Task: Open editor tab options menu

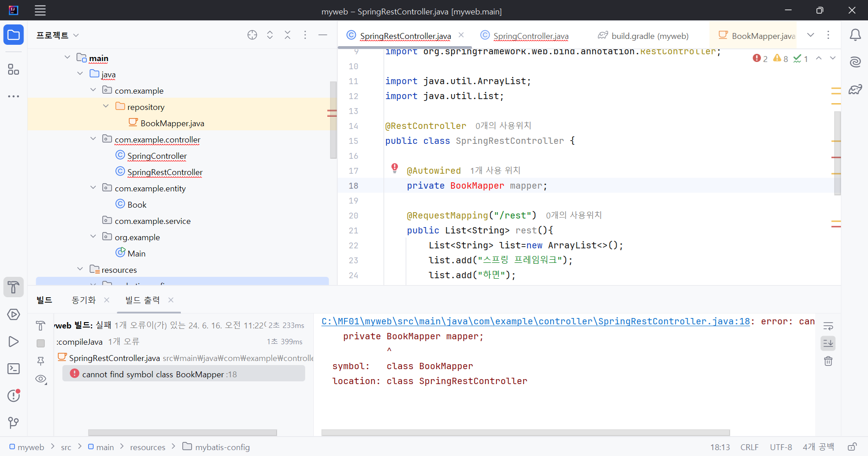Action: coord(828,35)
